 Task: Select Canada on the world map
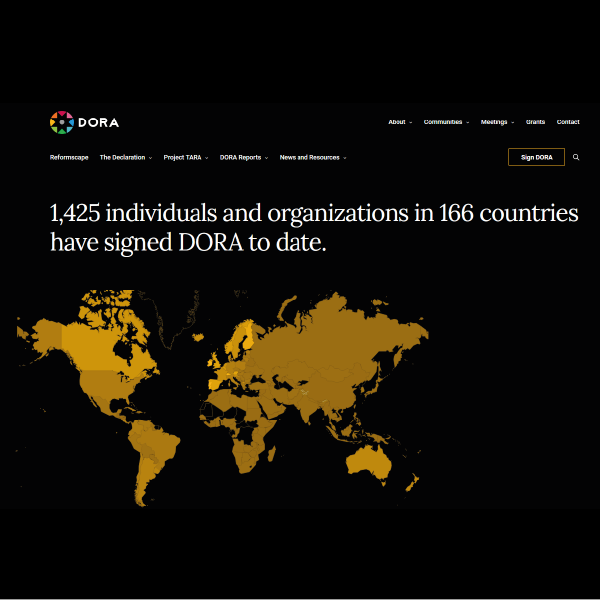96,348
